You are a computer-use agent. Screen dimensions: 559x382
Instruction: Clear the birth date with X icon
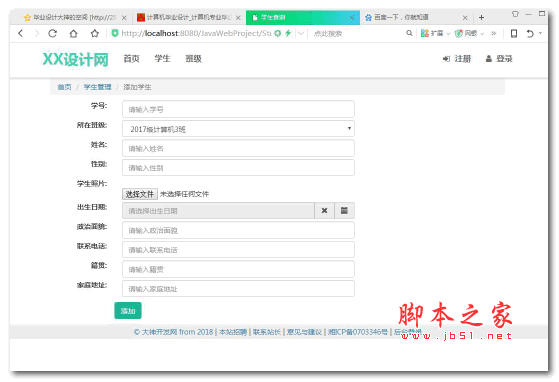324,211
